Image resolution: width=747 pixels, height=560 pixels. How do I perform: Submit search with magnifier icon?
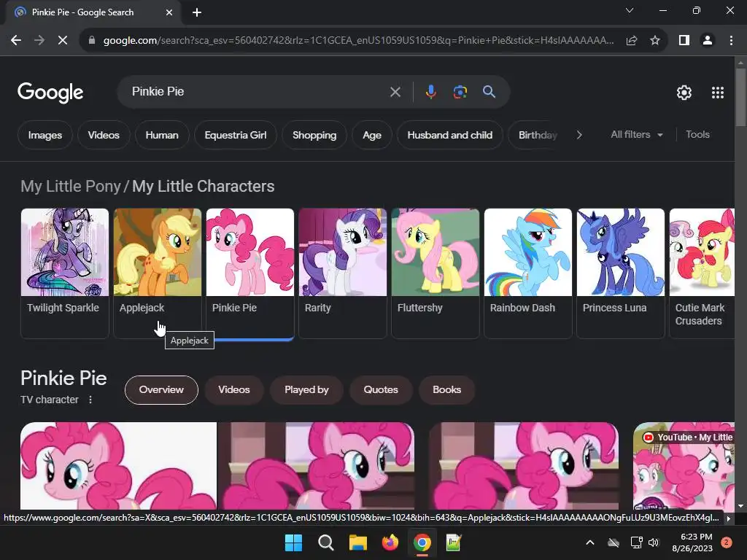pyautogui.click(x=489, y=92)
